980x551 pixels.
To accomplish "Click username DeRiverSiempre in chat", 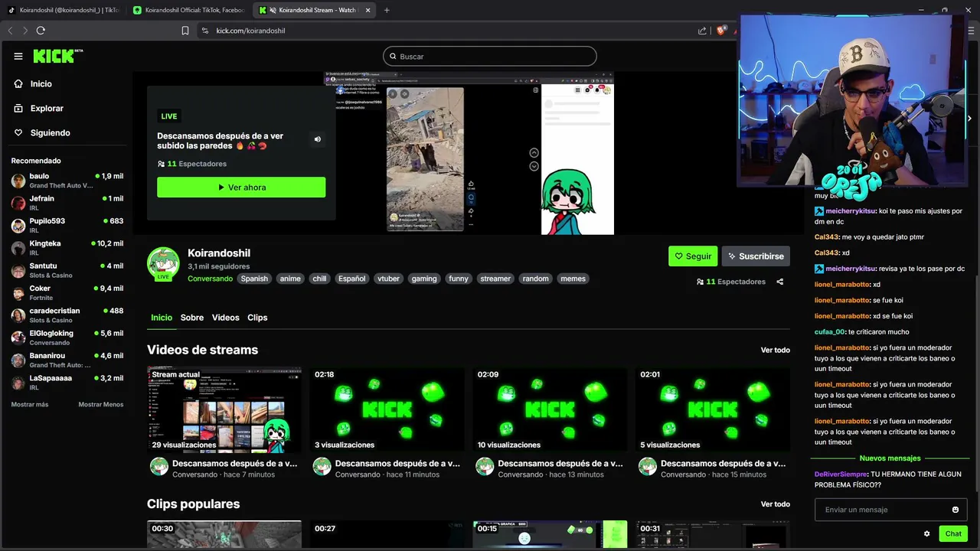I will click(x=841, y=474).
